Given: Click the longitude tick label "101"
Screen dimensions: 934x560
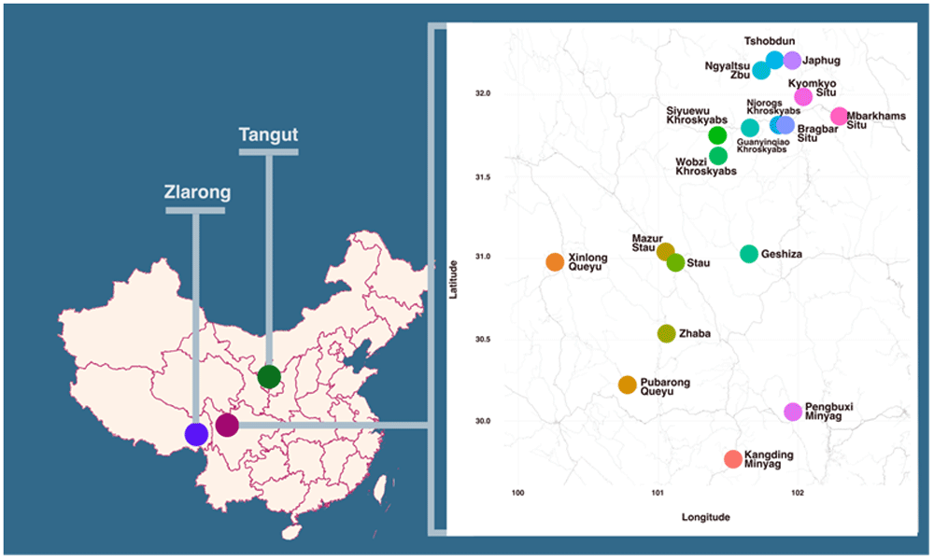Looking at the screenshot, I should click(658, 493).
